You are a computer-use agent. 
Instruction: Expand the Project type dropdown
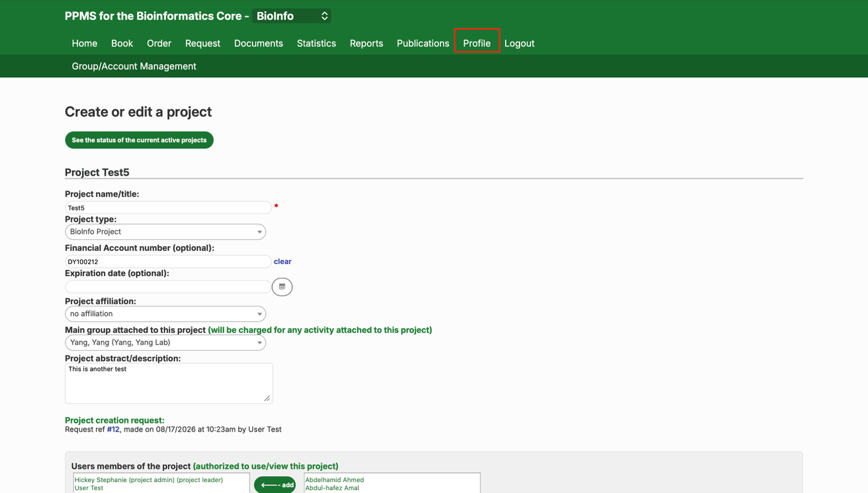pos(165,232)
